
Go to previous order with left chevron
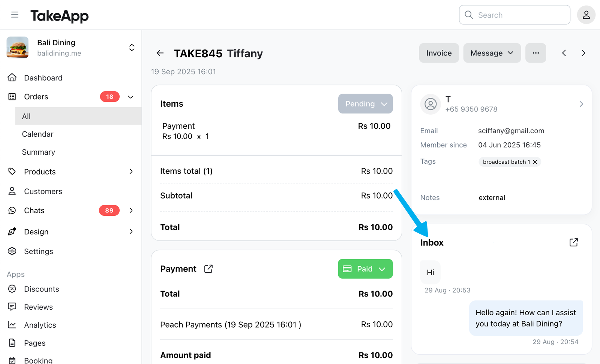[x=564, y=53]
